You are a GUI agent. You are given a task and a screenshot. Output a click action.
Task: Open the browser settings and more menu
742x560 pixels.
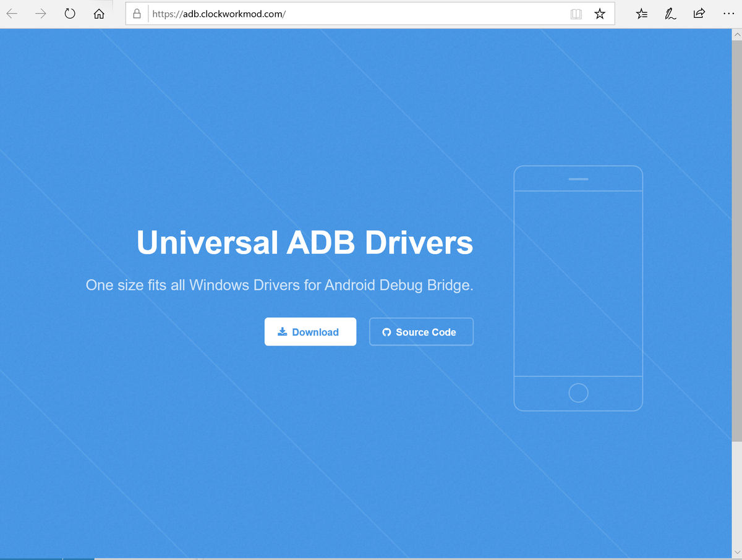pyautogui.click(x=728, y=14)
